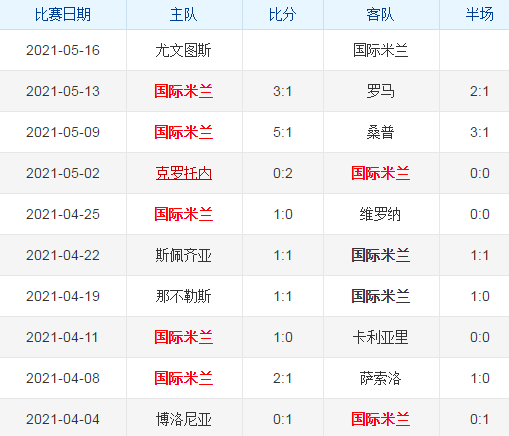
Task: Click the 比赛日期 column header
Action: pyautogui.click(x=63, y=15)
